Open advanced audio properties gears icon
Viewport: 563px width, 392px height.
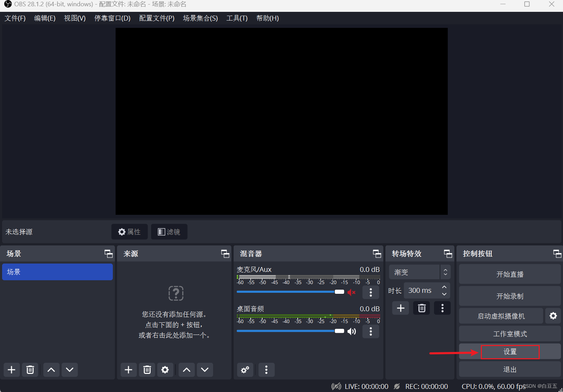coord(245,370)
